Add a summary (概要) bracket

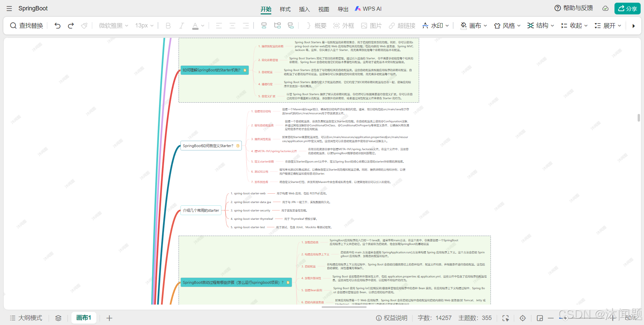click(316, 25)
